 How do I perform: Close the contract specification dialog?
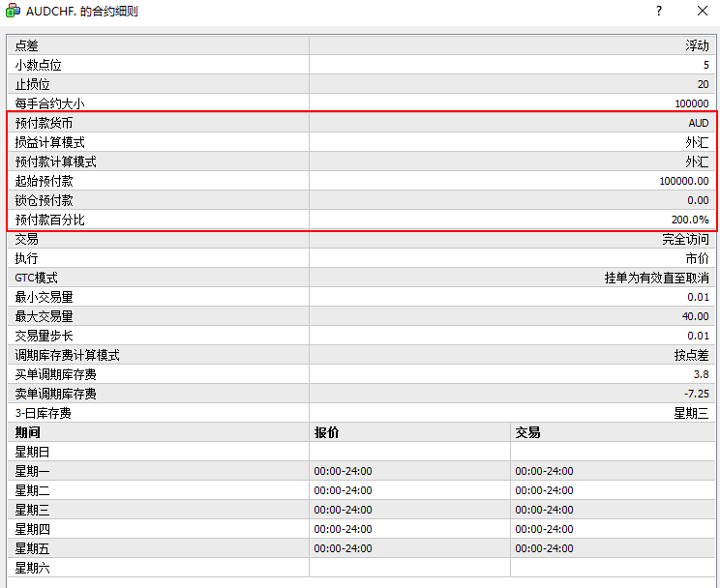point(702,11)
